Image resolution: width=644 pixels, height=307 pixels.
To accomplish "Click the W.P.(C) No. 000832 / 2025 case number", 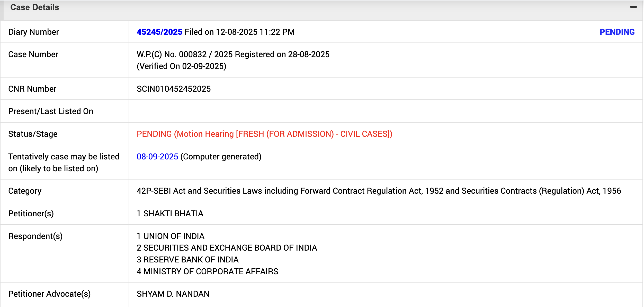I will [233, 54].
